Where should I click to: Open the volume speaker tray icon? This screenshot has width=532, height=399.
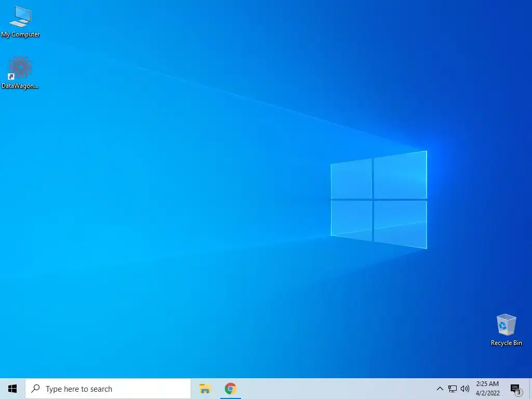pyautogui.click(x=465, y=389)
